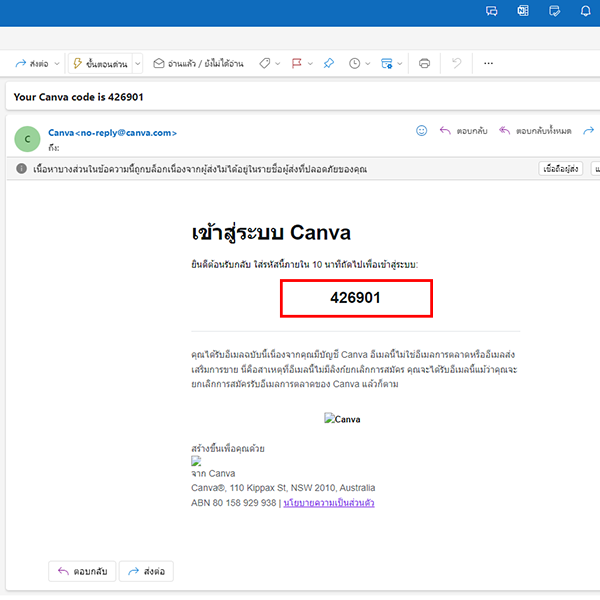Forward the message using the toolbar arrow
Screen dimensions: 600x600
coord(32,64)
